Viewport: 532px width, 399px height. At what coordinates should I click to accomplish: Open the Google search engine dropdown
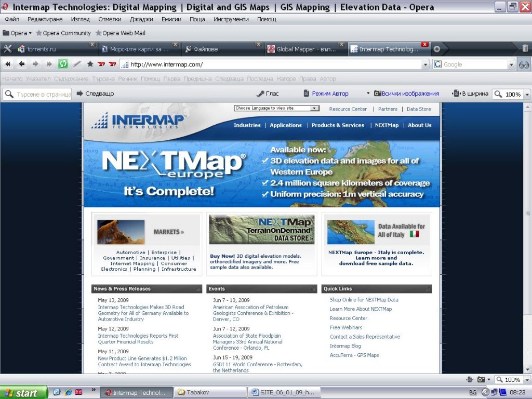(x=511, y=64)
